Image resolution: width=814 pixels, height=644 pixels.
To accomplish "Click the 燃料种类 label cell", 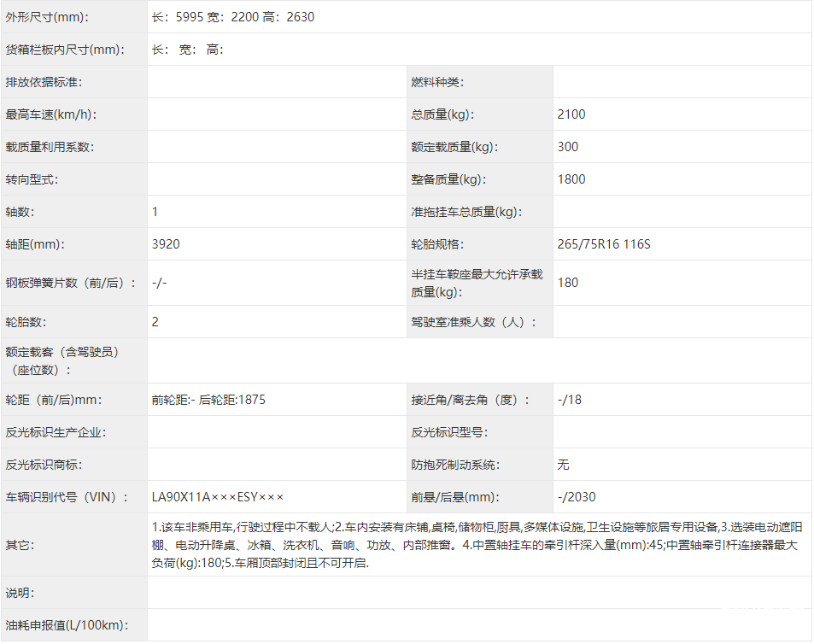I will (x=436, y=82).
